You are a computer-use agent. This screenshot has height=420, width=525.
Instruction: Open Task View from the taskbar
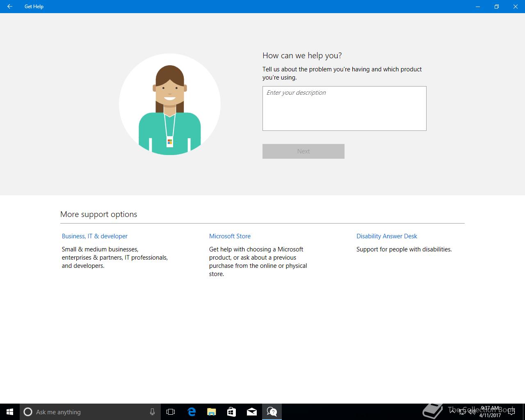tap(171, 412)
